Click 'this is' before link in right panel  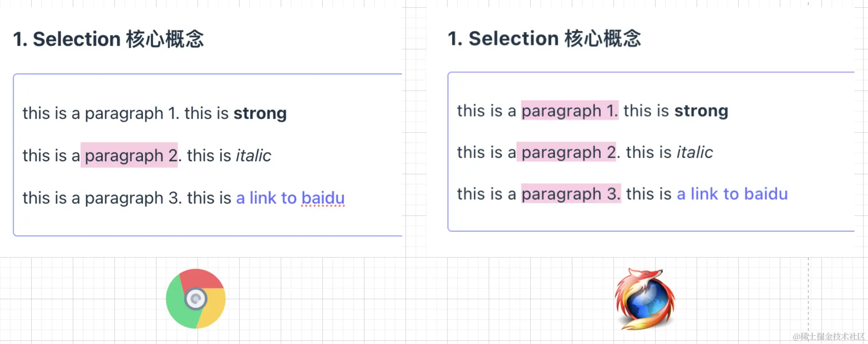(649, 194)
